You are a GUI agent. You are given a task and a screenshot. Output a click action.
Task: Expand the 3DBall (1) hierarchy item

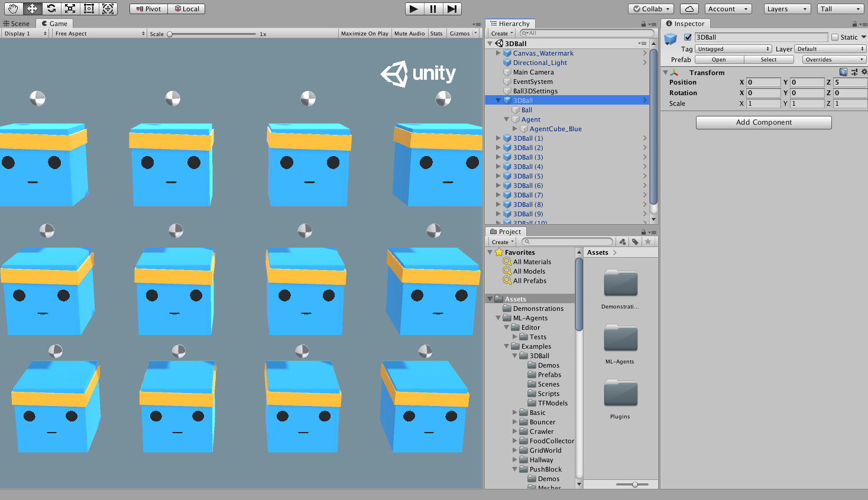pyautogui.click(x=498, y=138)
